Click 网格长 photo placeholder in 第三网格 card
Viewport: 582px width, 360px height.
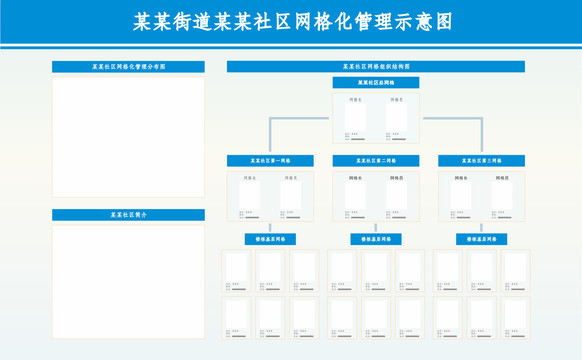[461, 195]
